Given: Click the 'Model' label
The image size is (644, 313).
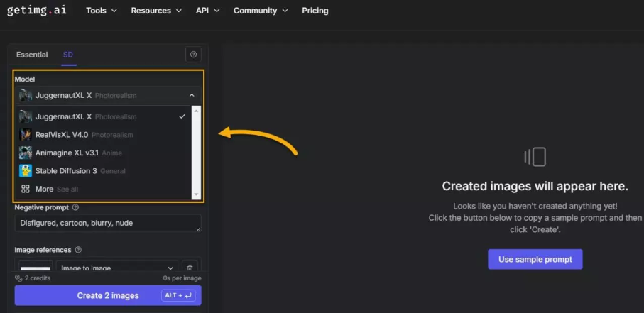Looking at the screenshot, I should (25, 79).
